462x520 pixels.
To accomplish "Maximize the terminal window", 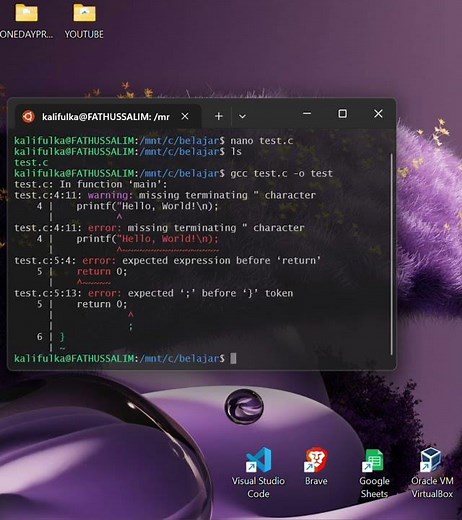I will pyautogui.click(x=342, y=114).
